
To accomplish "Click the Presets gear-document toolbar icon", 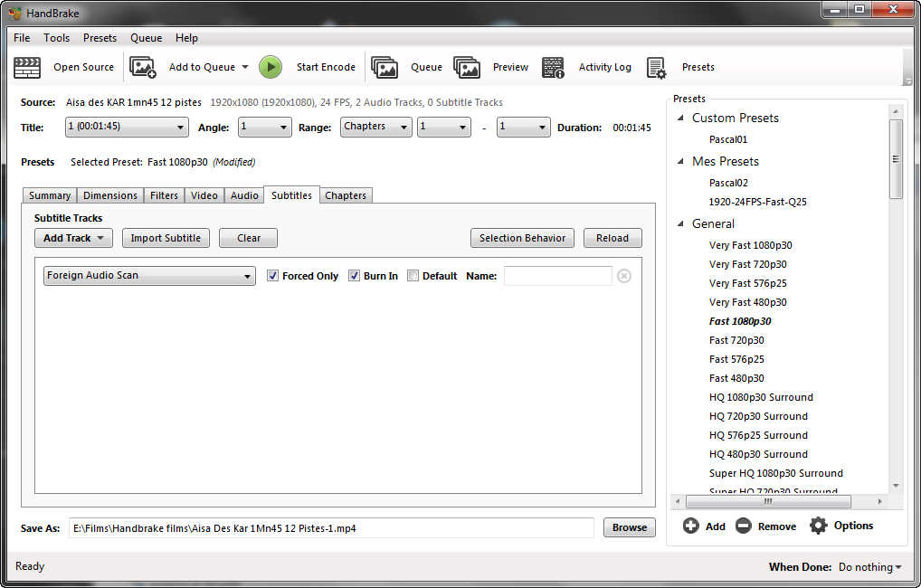I will [x=656, y=68].
